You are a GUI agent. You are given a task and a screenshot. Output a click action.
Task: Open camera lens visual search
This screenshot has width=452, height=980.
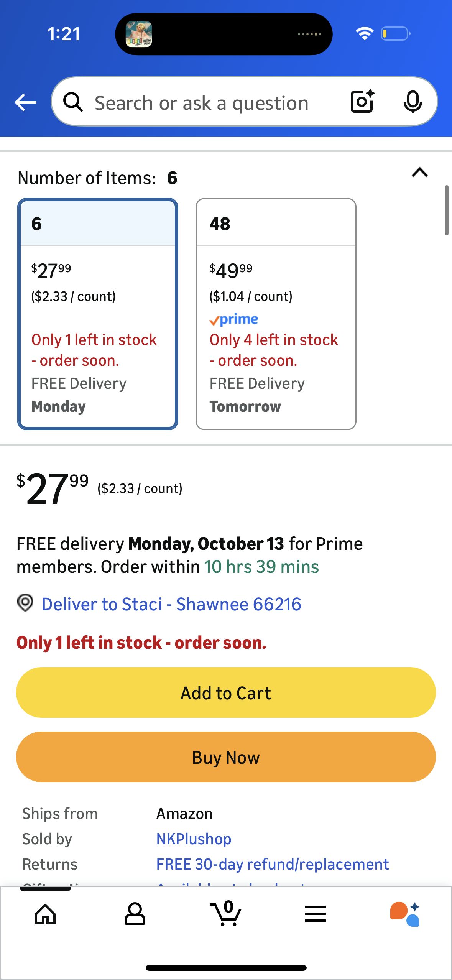(x=362, y=102)
